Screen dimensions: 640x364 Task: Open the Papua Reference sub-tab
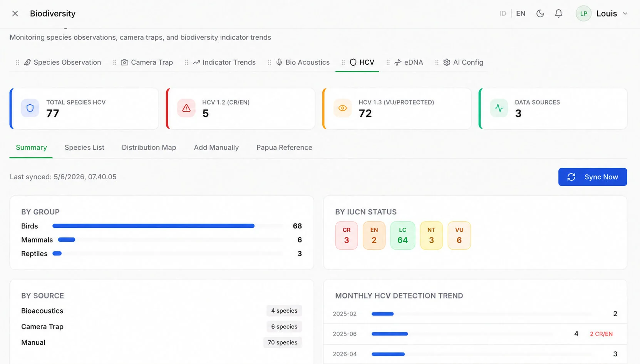284,148
